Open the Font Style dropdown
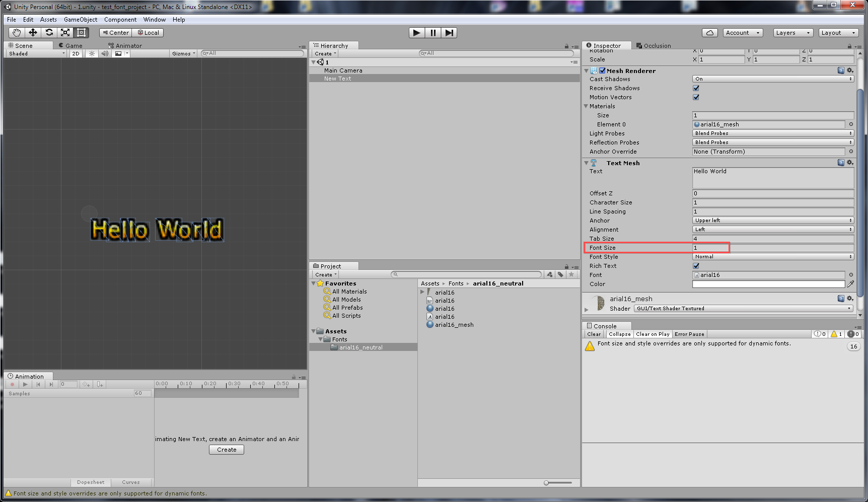868x502 pixels. click(772, 256)
